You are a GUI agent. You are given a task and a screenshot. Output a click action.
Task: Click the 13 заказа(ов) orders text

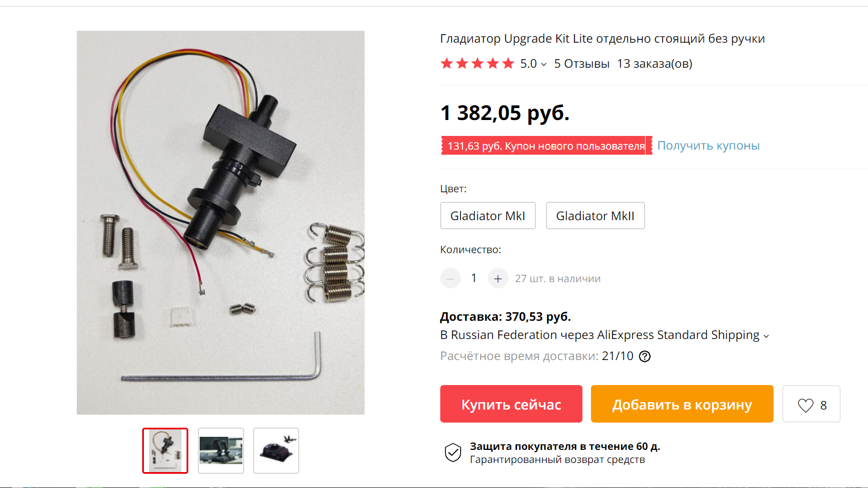[655, 64]
